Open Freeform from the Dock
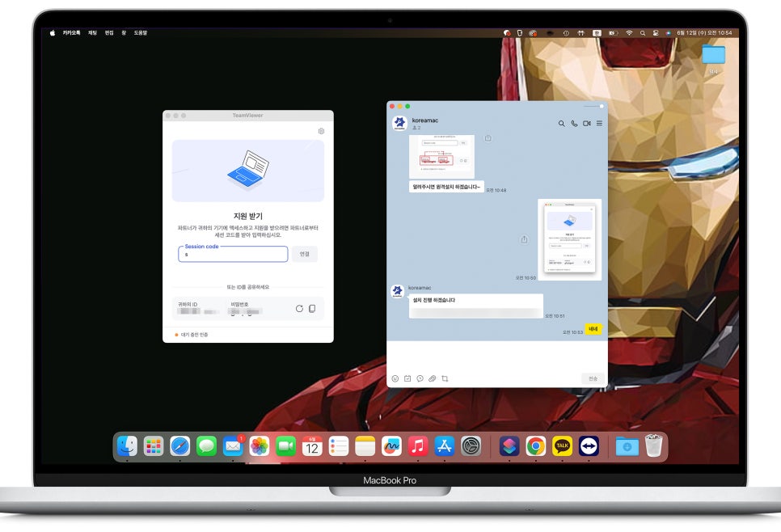Image resolution: width=781 pixels, height=532 pixels. pos(391,446)
